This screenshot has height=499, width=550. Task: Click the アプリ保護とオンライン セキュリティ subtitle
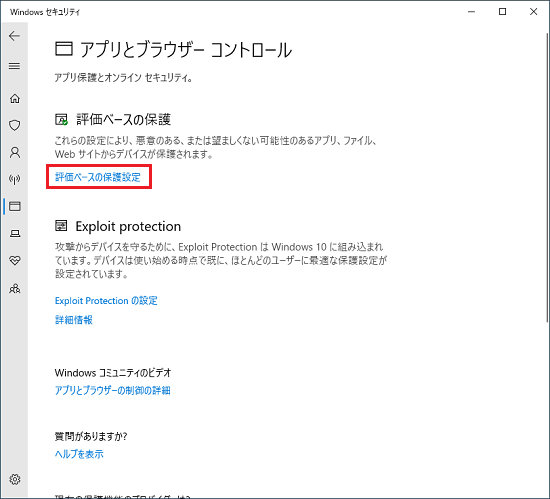[123, 77]
